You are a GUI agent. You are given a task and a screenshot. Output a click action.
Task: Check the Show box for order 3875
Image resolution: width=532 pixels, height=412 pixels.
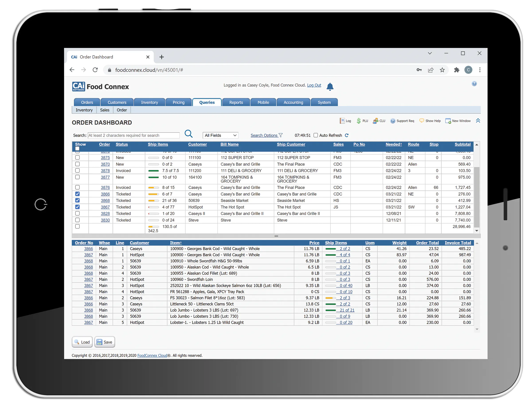point(77,158)
